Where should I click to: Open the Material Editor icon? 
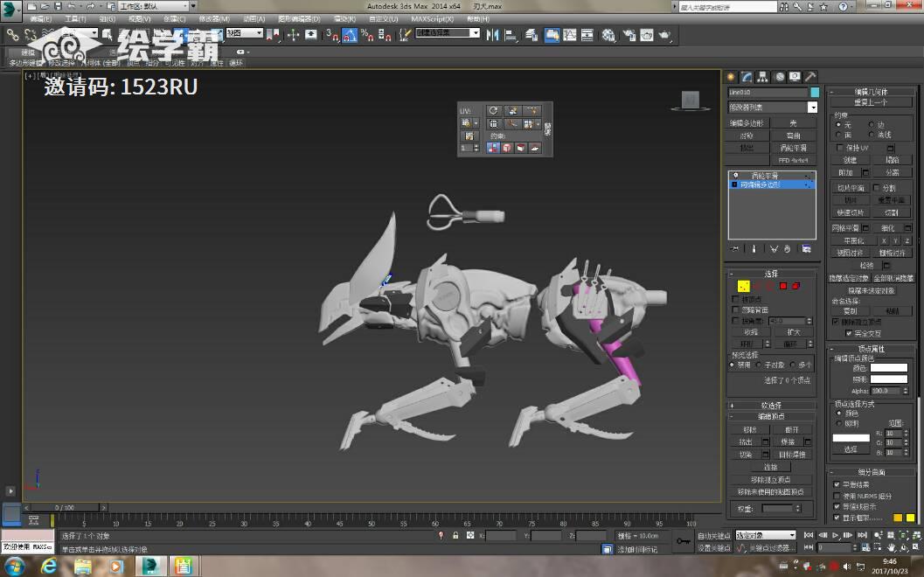[x=608, y=35]
